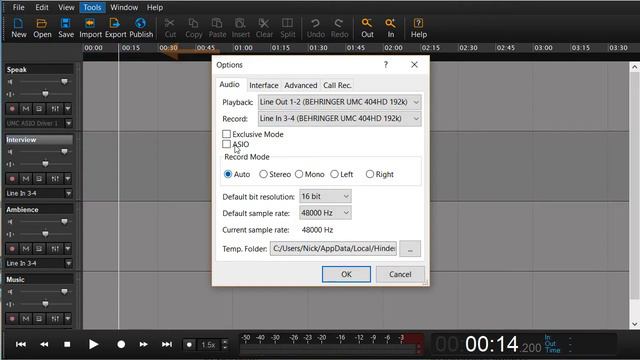Arm recording on the Interview track
Image resolution: width=640 pixels, height=360 pixels.
[12, 178]
